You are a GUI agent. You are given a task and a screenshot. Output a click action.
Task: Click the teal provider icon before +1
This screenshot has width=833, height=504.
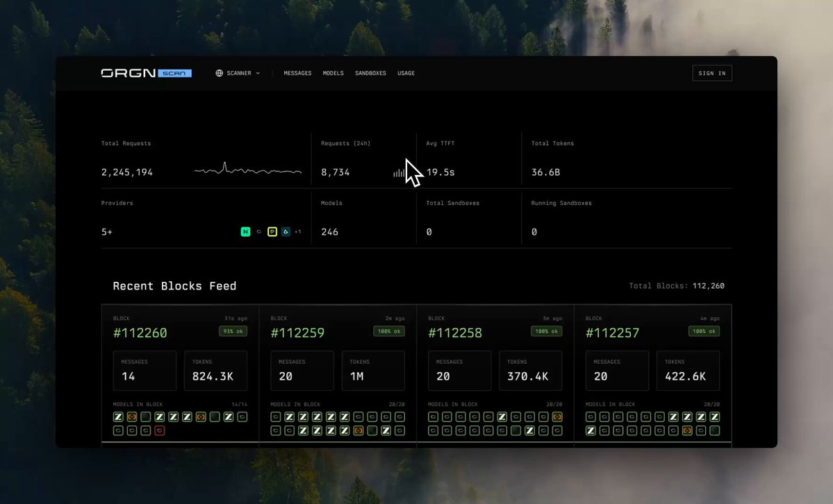[286, 232]
